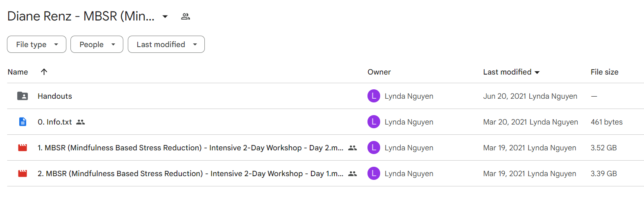
Task: Select the Handouts shared folder icon
Action: 23,96
